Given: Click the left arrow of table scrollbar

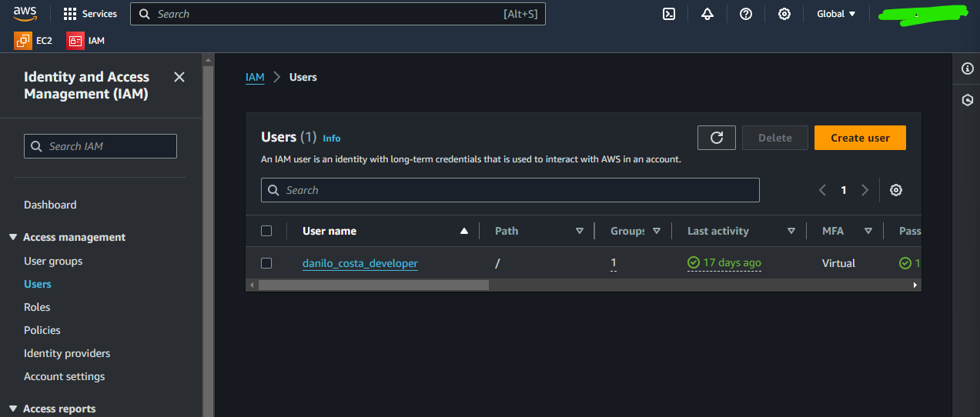Looking at the screenshot, I should pos(251,285).
